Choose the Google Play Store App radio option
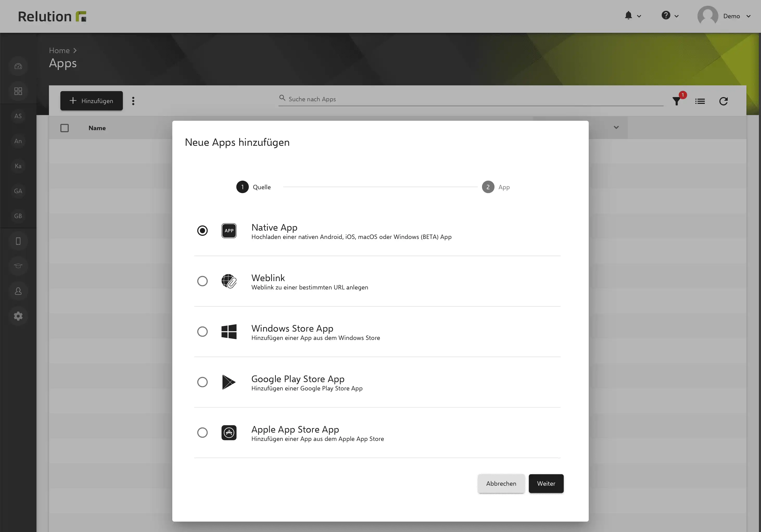Viewport: 761px width, 532px height. [202, 382]
